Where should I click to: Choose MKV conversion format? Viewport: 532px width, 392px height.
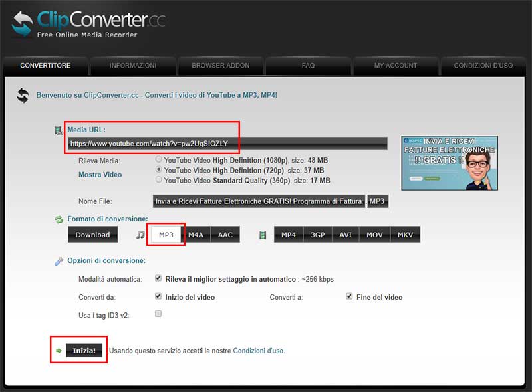pyautogui.click(x=405, y=235)
